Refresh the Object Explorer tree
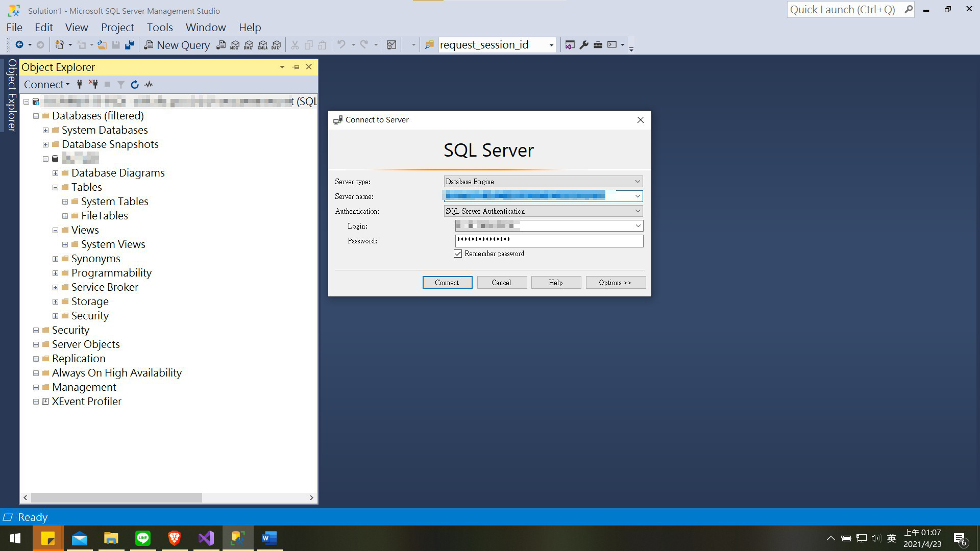Image resolution: width=980 pixels, height=551 pixels. click(134, 84)
